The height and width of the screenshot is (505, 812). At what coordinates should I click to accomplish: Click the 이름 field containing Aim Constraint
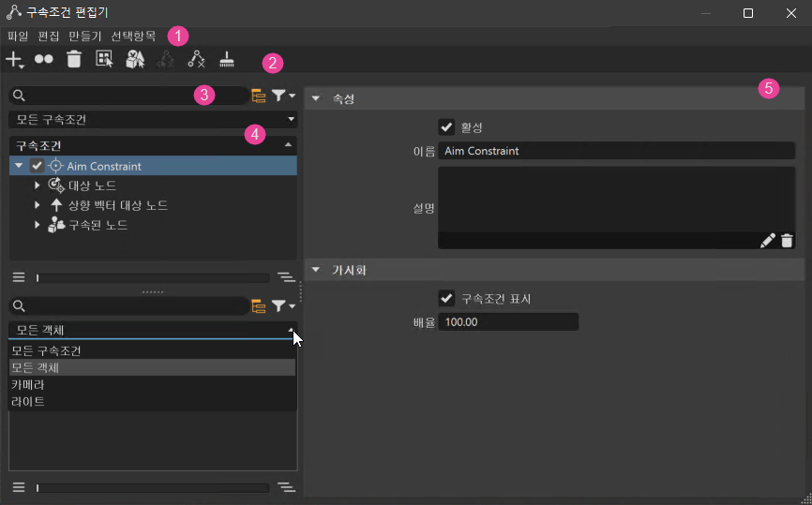(617, 151)
